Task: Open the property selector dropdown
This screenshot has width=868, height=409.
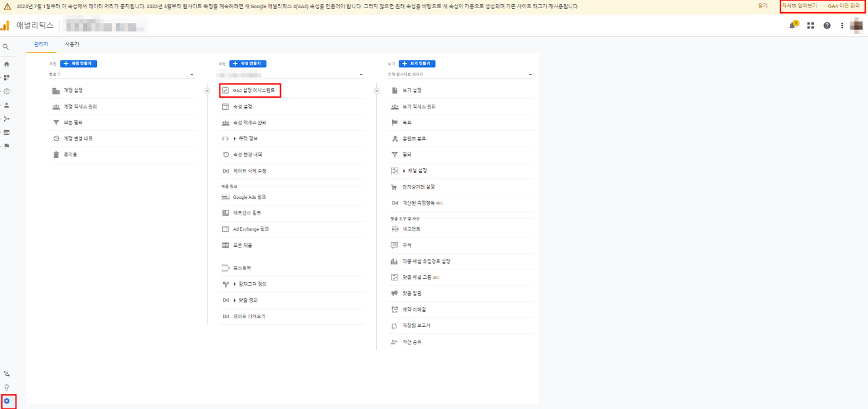Action: coord(291,75)
